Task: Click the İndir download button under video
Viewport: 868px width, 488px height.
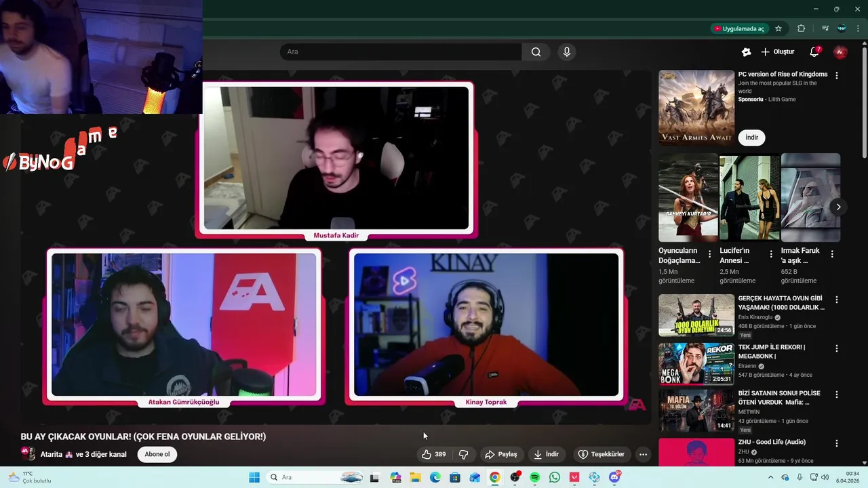Action: [547, 454]
